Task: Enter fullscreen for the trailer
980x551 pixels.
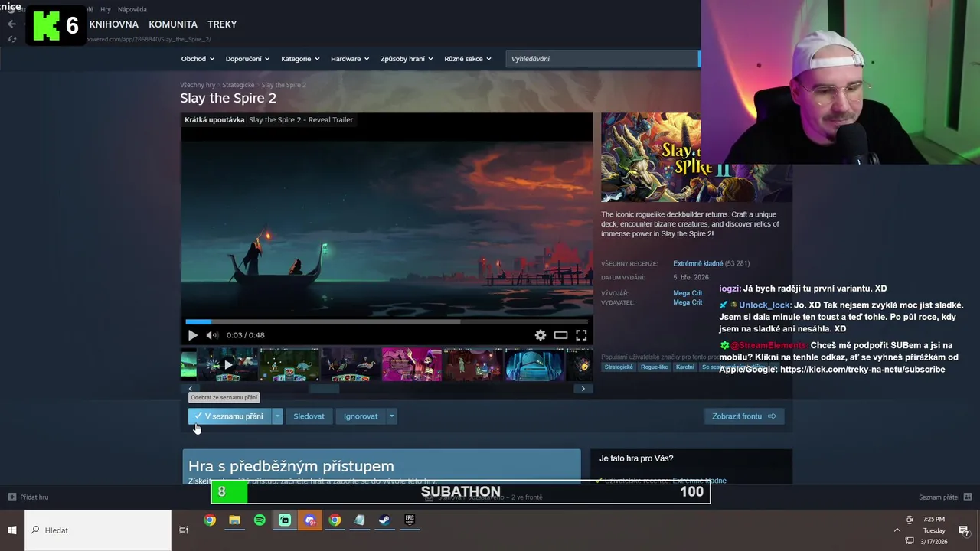Action: click(581, 335)
